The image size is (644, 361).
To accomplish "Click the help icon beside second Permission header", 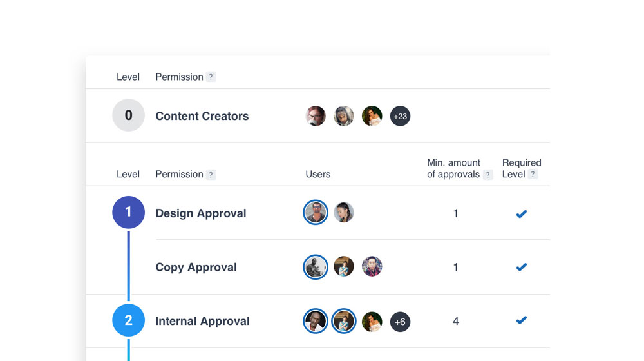I will 211,175.
